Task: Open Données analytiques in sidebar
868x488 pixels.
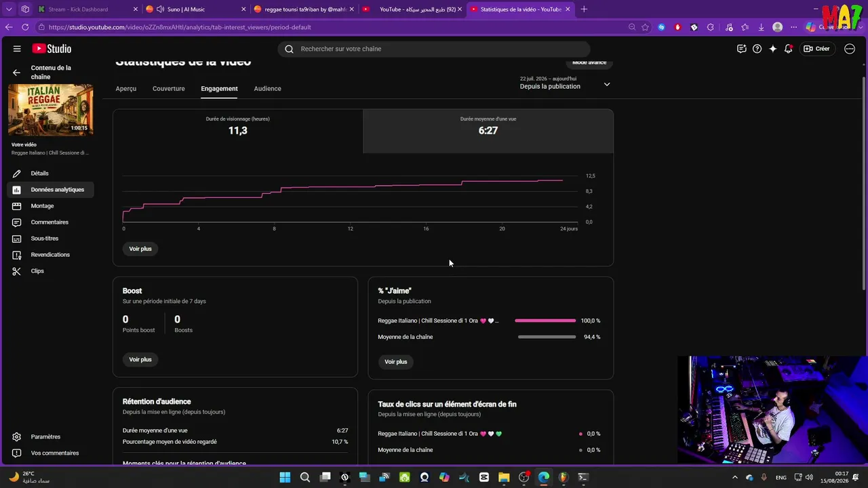Action: pos(50,190)
